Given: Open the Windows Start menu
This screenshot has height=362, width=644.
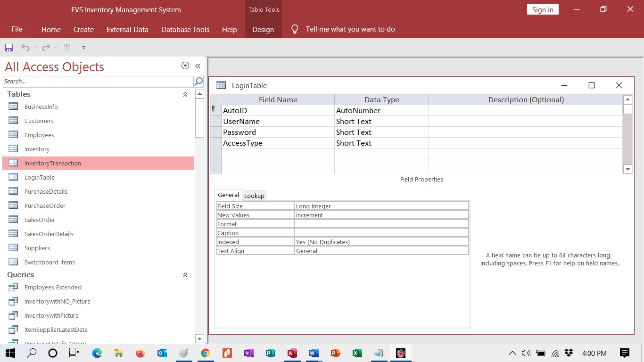Looking at the screenshot, I should (x=10, y=353).
